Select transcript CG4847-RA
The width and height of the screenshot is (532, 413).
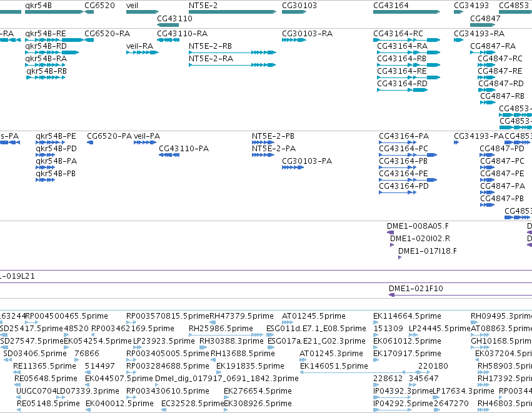point(493,46)
